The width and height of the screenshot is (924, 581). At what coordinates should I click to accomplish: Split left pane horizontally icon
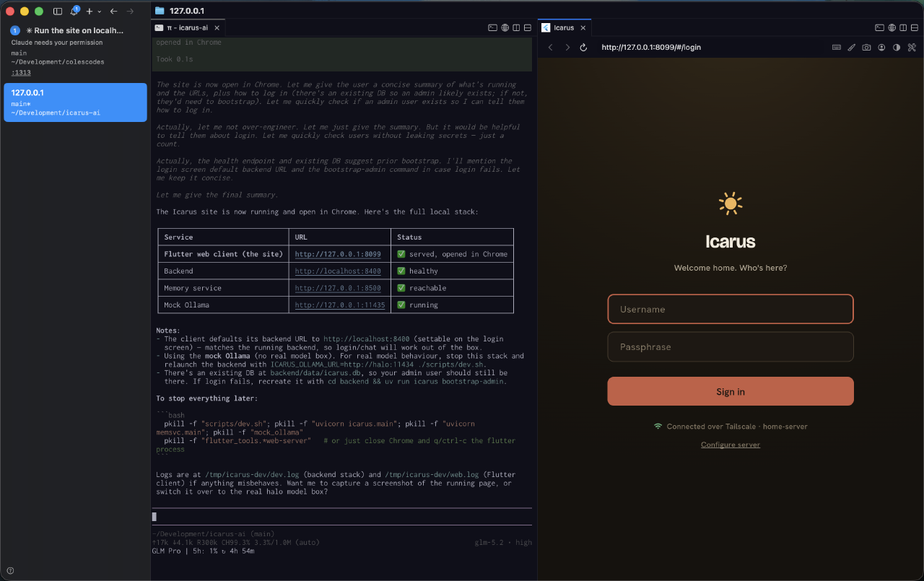coord(528,27)
